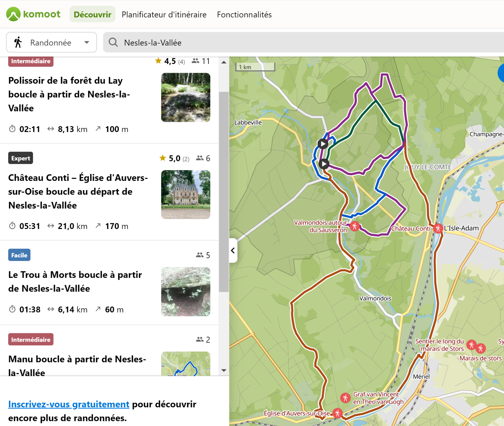504x426 pixels.
Task: Click the Labbeville map label
Action: click(248, 122)
